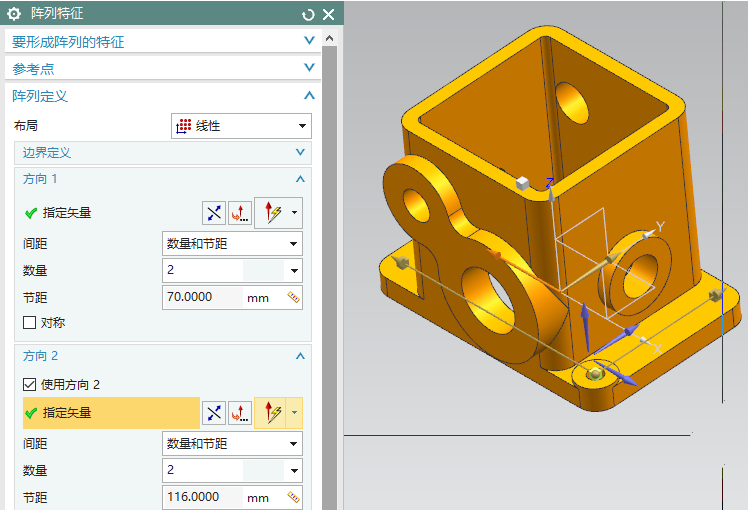Click the 节距 116.0000 input field
749x510 pixels.
(203, 497)
